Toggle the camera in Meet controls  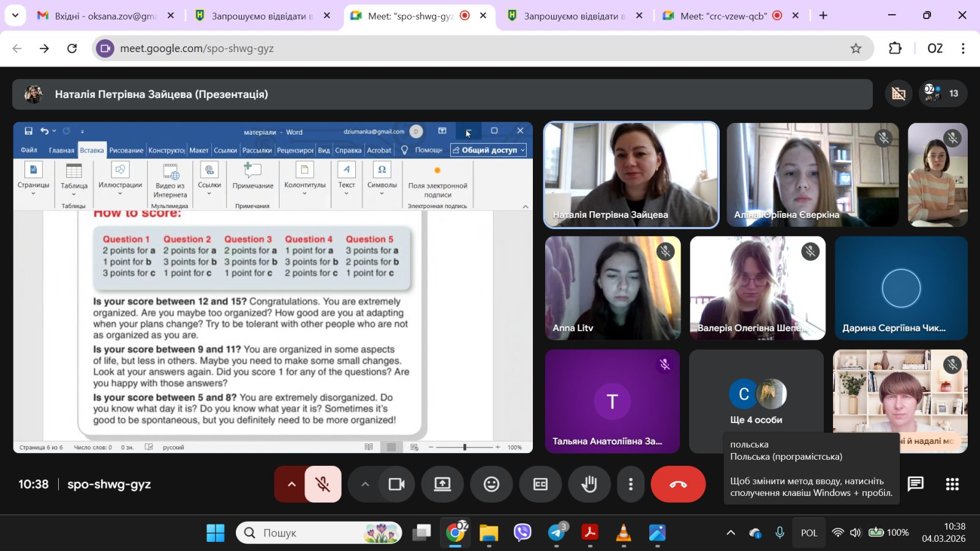click(397, 484)
